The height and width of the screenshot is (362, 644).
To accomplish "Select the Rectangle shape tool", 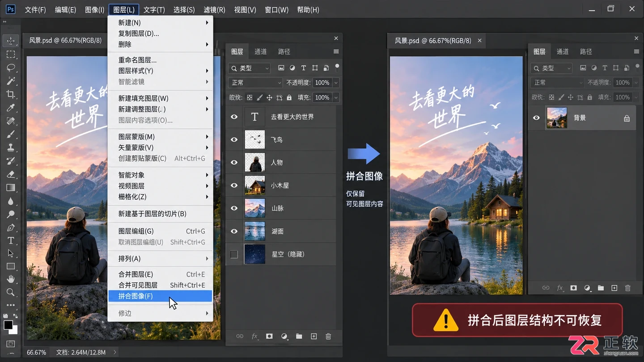I will [x=11, y=266].
